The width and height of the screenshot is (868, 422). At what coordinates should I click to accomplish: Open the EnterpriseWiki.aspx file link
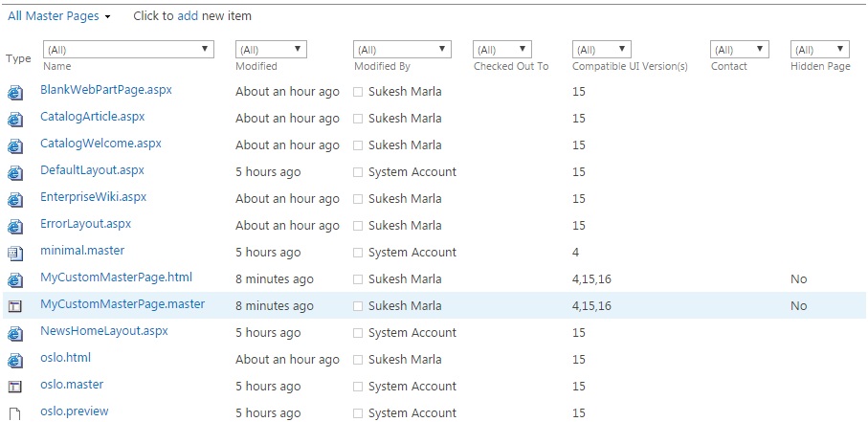[x=94, y=197]
